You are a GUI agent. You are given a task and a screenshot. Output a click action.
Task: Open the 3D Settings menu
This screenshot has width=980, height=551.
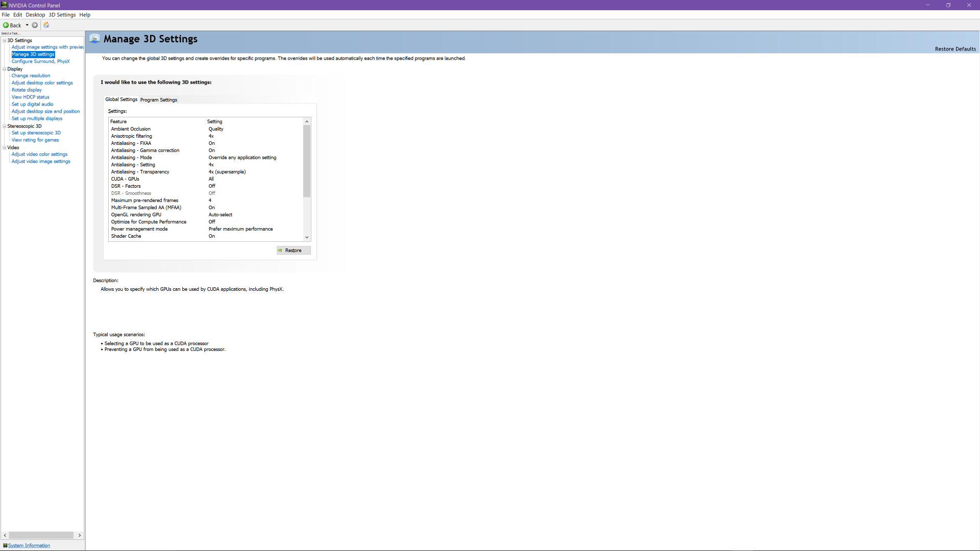62,15
